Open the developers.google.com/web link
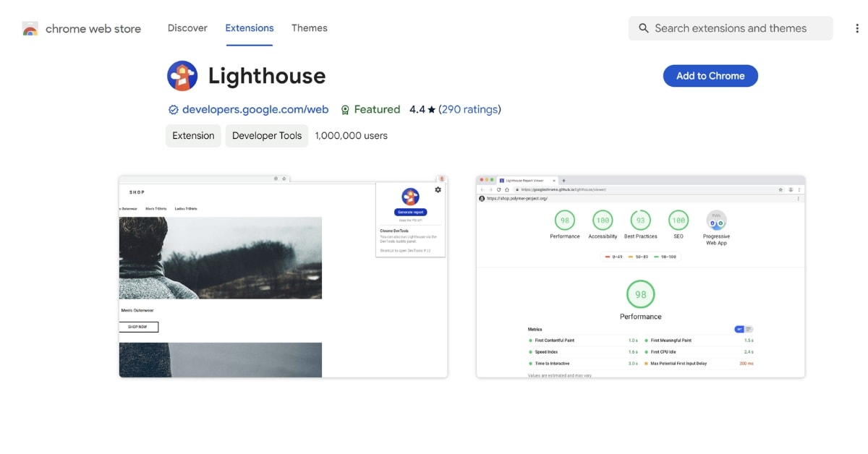The image size is (868, 454). click(255, 110)
